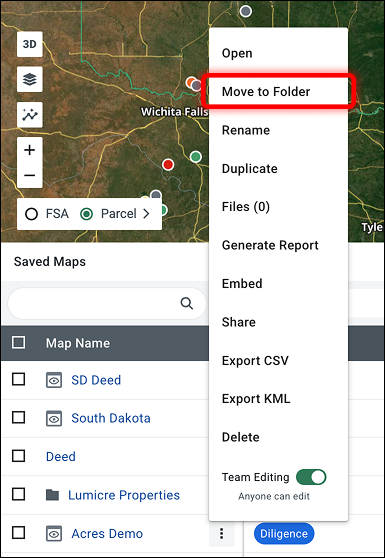Screen dimensions: 385x558
Task: Click the folder icon for Lumicre Properties
Action: pos(52,495)
